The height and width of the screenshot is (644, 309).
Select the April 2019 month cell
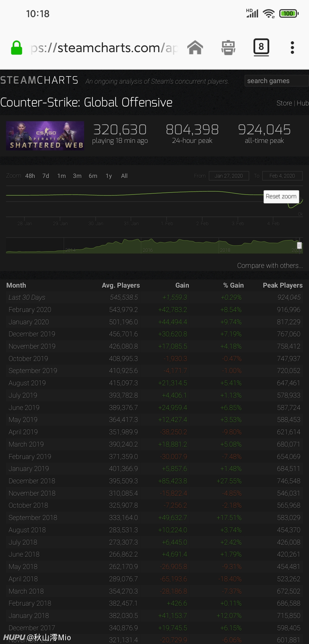[x=23, y=432]
